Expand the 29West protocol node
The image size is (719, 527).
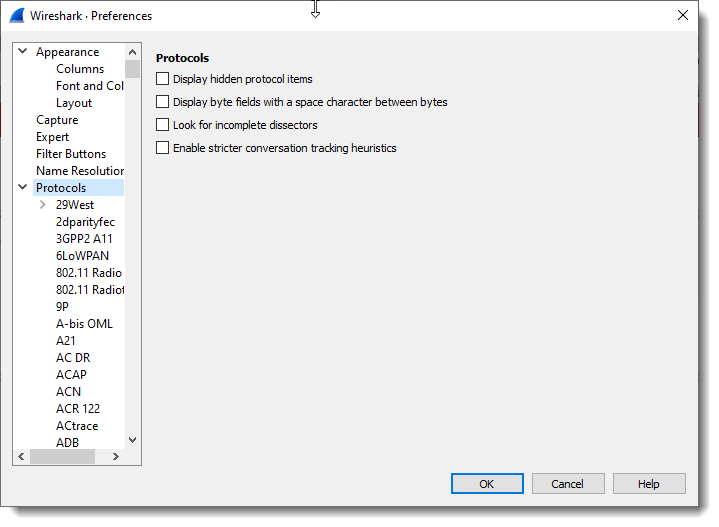click(42, 205)
